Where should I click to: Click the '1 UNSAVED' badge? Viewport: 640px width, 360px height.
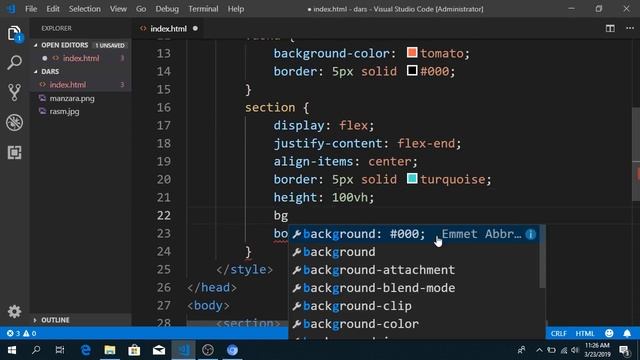tap(110, 45)
